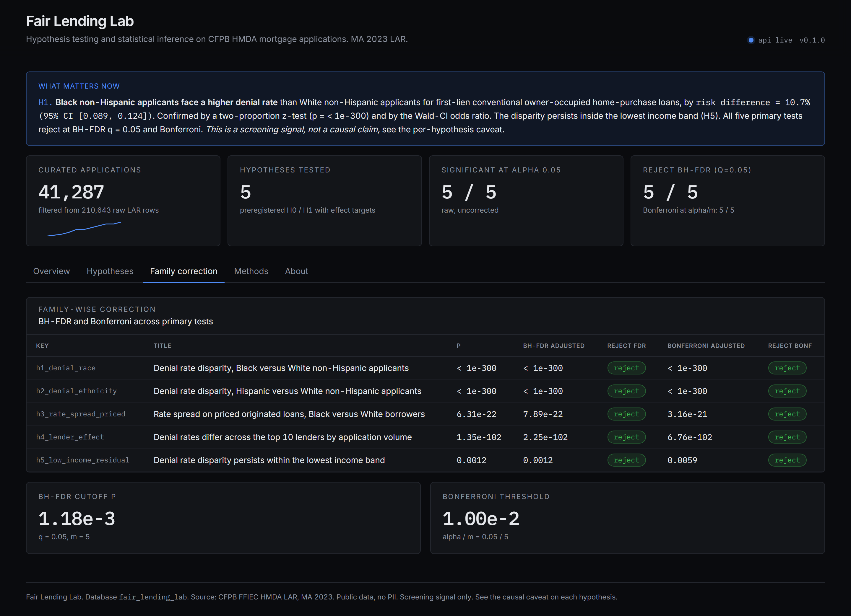Click the 6.76e-102 Bonferroni adjusted value
The image size is (851, 616).
click(690, 437)
